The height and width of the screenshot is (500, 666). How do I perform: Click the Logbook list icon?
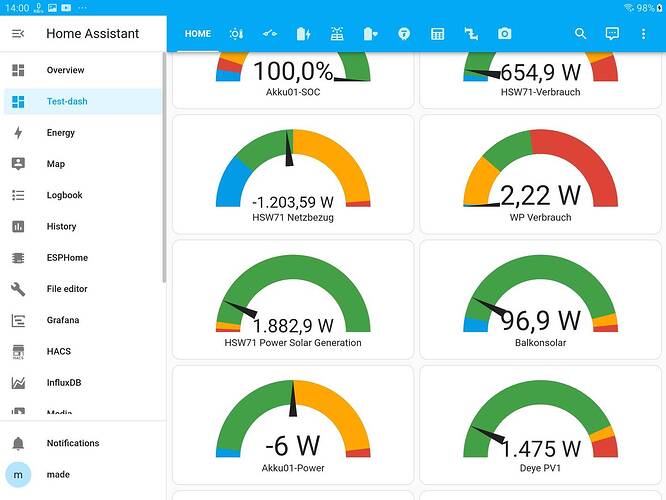coord(18,195)
